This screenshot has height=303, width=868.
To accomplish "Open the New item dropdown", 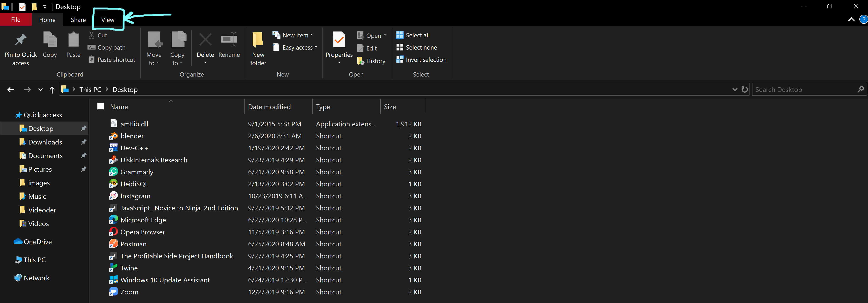I will 293,35.
